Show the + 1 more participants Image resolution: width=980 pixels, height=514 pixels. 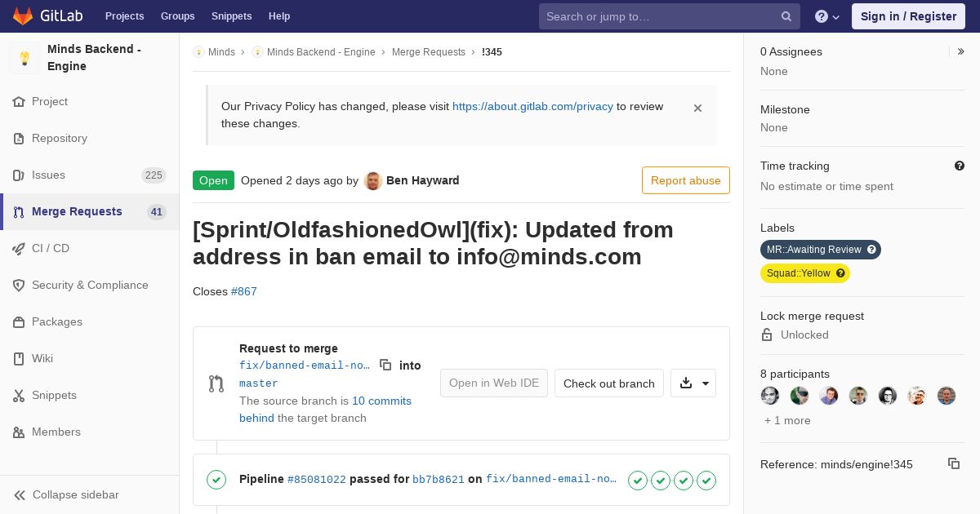tap(787, 420)
